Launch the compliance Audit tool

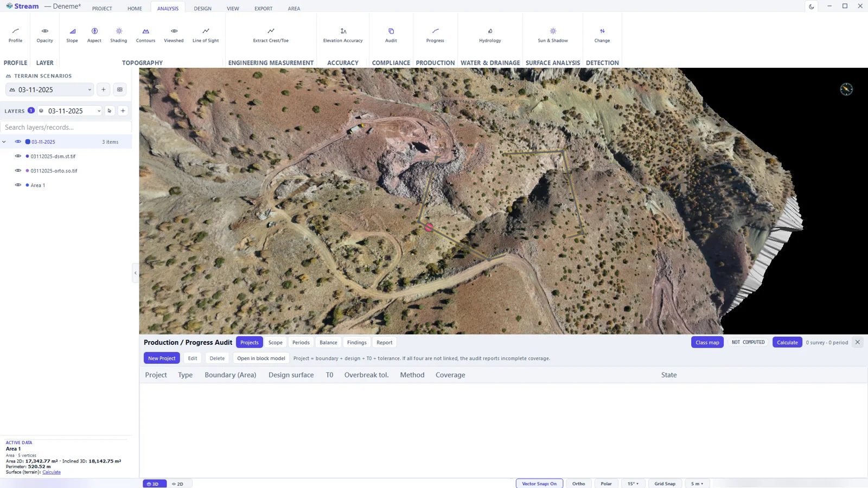coord(391,35)
